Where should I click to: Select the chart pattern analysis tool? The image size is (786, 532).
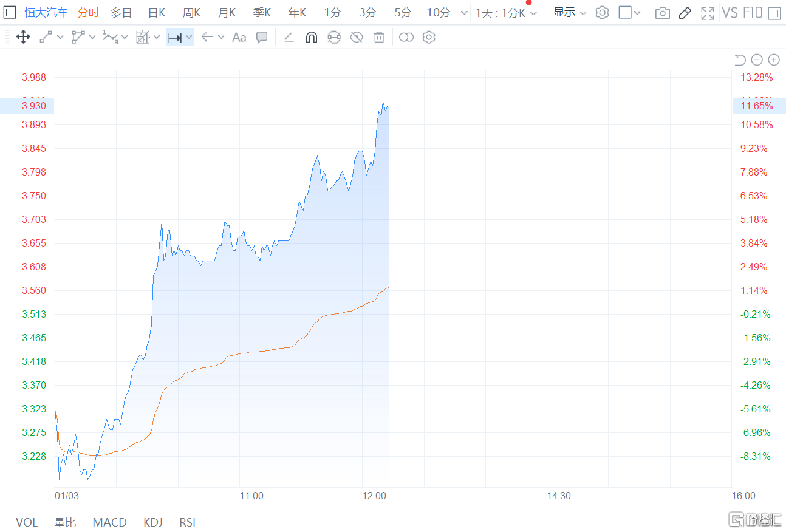click(142, 38)
